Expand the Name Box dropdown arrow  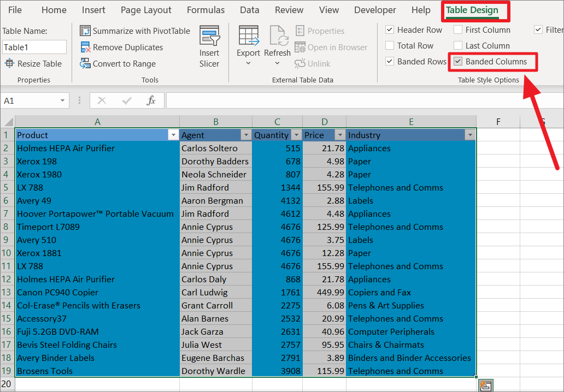pos(63,100)
